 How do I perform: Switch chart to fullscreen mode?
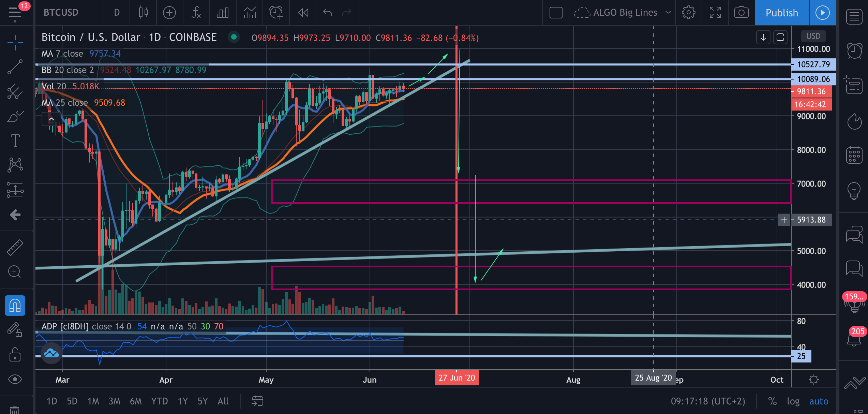point(715,13)
